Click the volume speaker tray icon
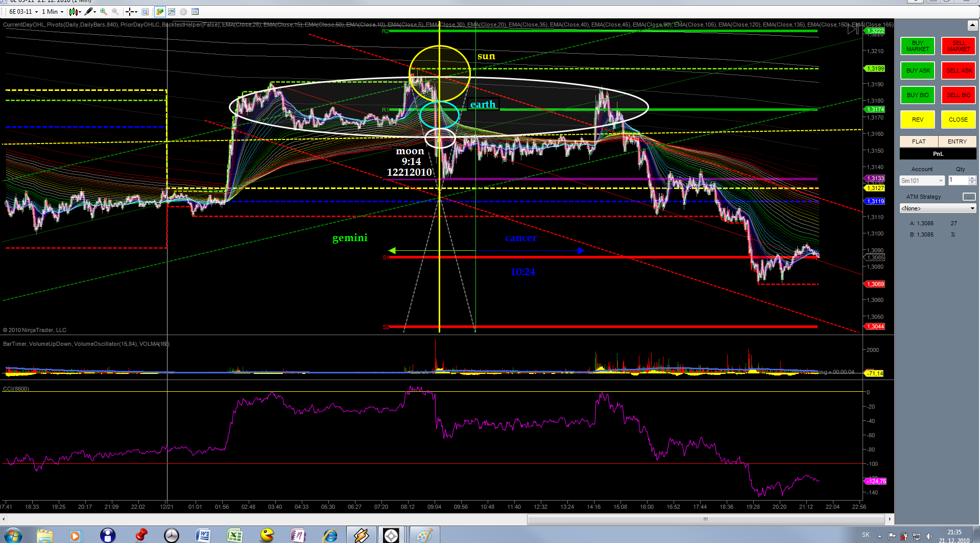This screenshot has height=543, width=980. click(928, 536)
